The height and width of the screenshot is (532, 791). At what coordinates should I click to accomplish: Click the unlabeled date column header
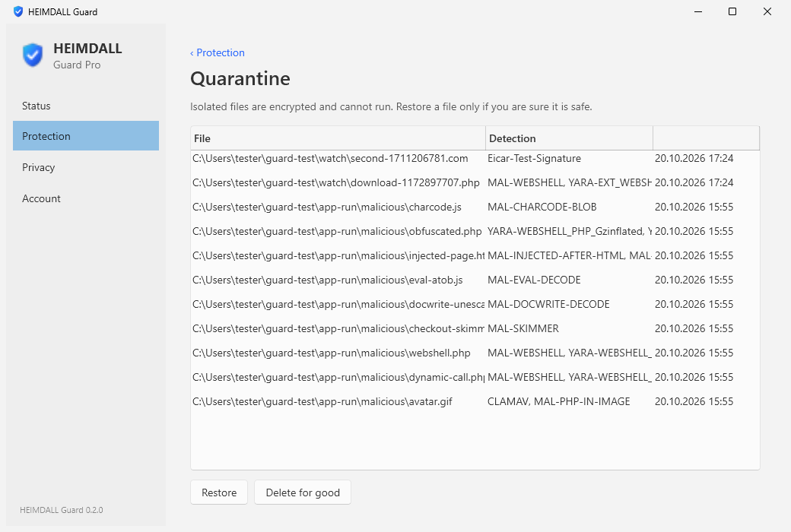tap(707, 138)
